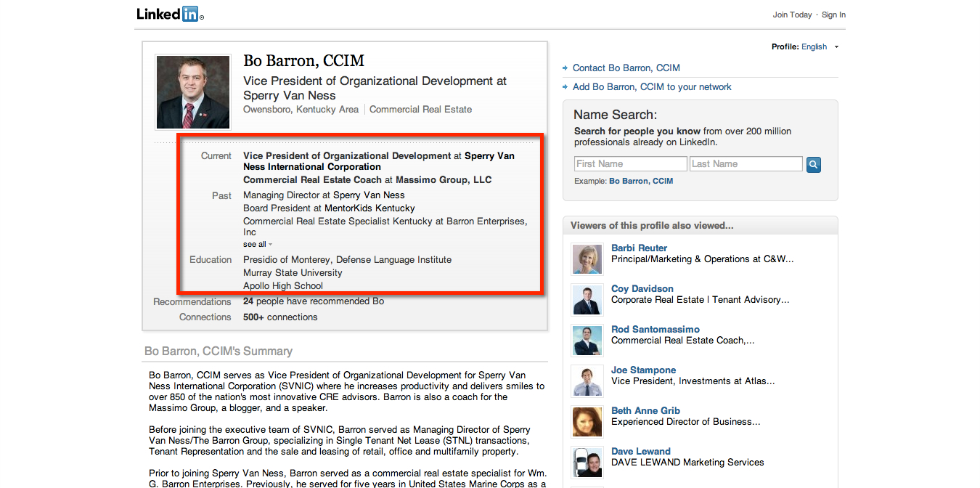This screenshot has height=488, width=980.
Task: Click the name search magnifier button
Action: point(814,164)
